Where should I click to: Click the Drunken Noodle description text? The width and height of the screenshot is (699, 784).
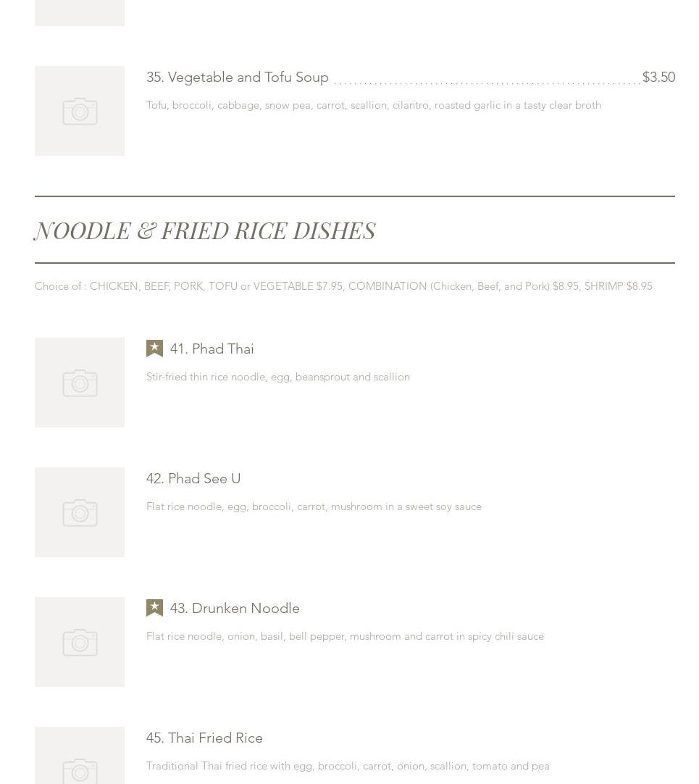point(345,636)
